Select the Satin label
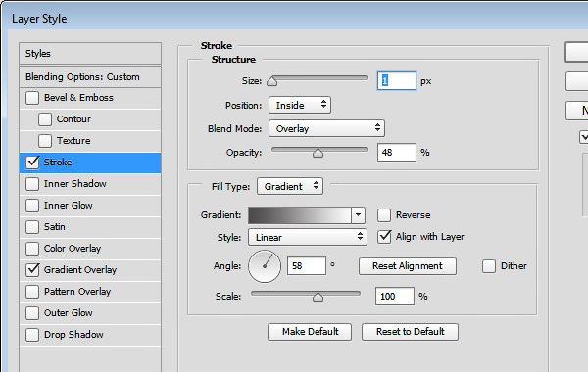The image size is (588, 372). tap(54, 227)
